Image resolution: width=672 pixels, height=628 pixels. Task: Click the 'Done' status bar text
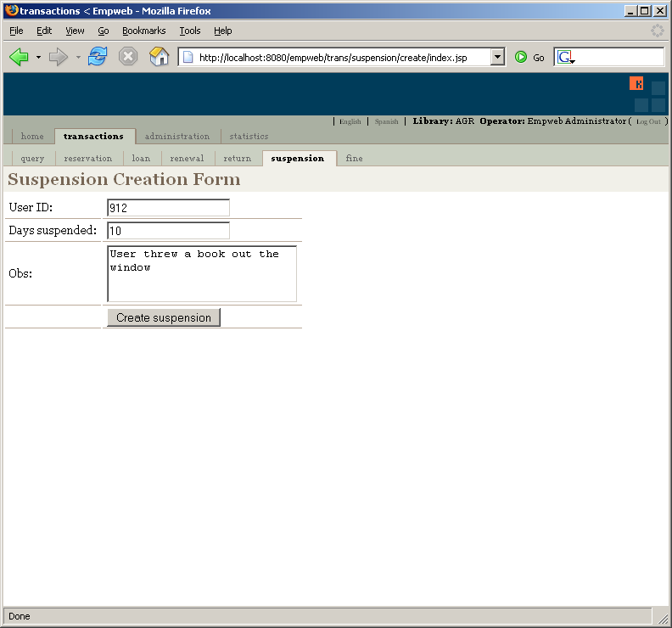pos(20,616)
